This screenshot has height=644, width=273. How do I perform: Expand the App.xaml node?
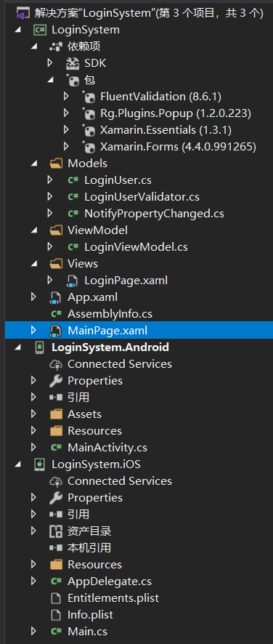[x=33, y=297]
